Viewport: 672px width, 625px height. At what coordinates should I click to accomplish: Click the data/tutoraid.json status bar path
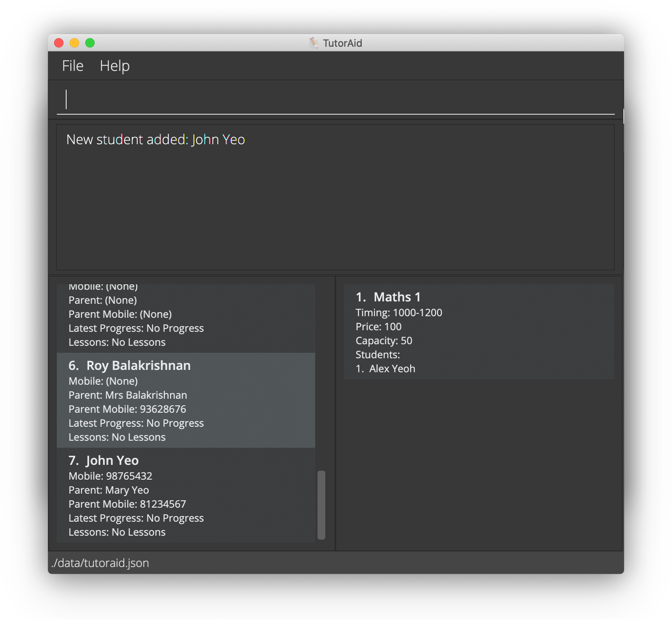click(x=100, y=563)
